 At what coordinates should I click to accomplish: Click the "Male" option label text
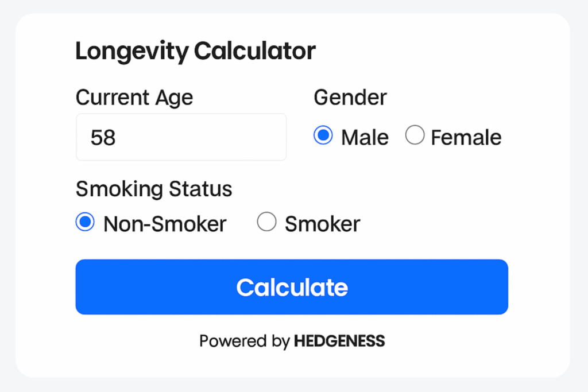pyautogui.click(x=365, y=138)
